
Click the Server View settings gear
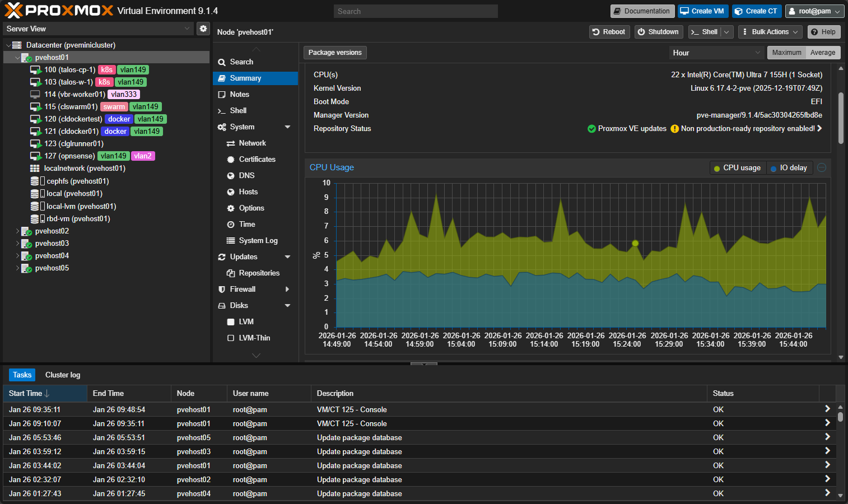click(x=203, y=29)
